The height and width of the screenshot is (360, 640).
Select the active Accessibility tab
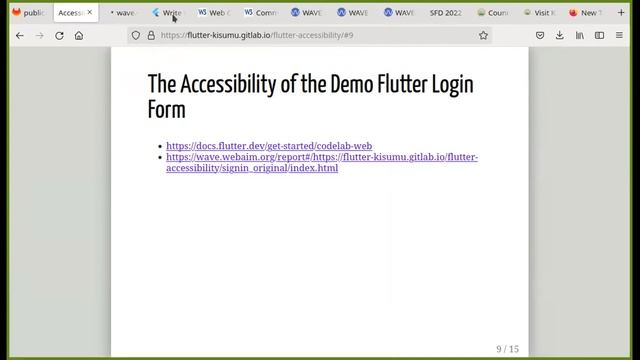[70, 13]
